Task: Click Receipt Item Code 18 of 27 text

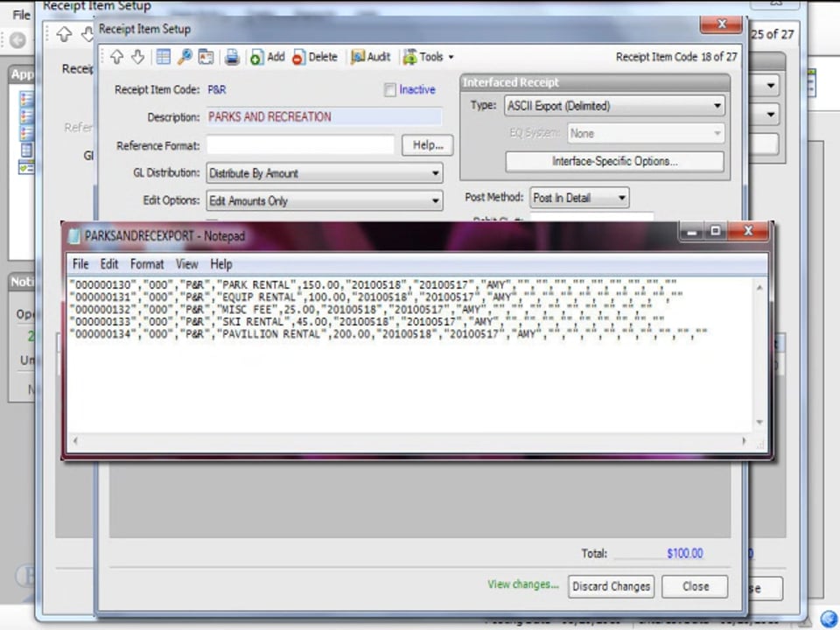Action: (x=676, y=57)
